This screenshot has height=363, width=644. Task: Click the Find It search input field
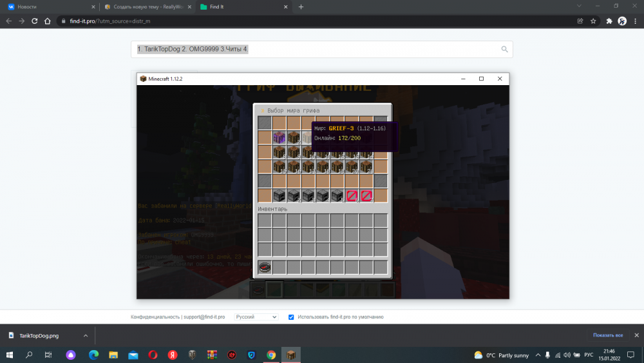321,50
